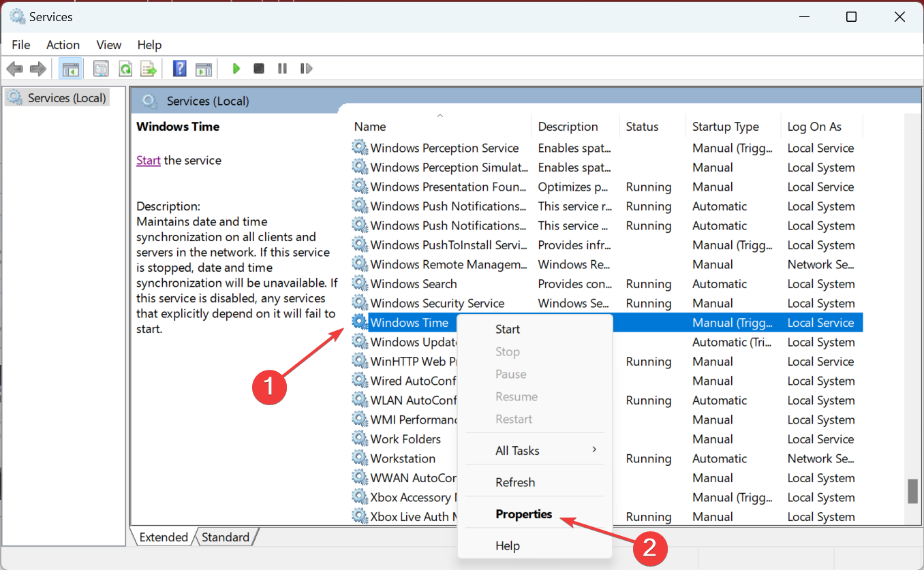Click gear icon of Windows Perception Service
The width and height of the screenshot is (924, 570).
[359, 148]
